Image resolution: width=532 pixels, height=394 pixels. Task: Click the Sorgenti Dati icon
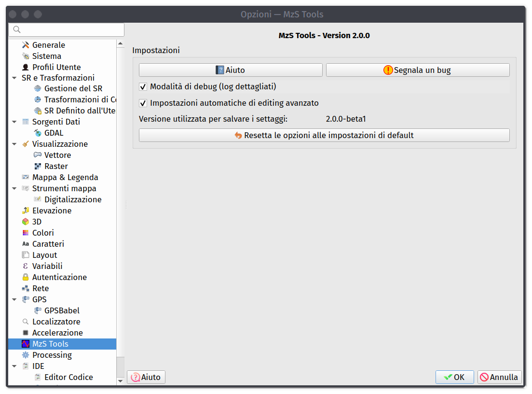(26, 122)
